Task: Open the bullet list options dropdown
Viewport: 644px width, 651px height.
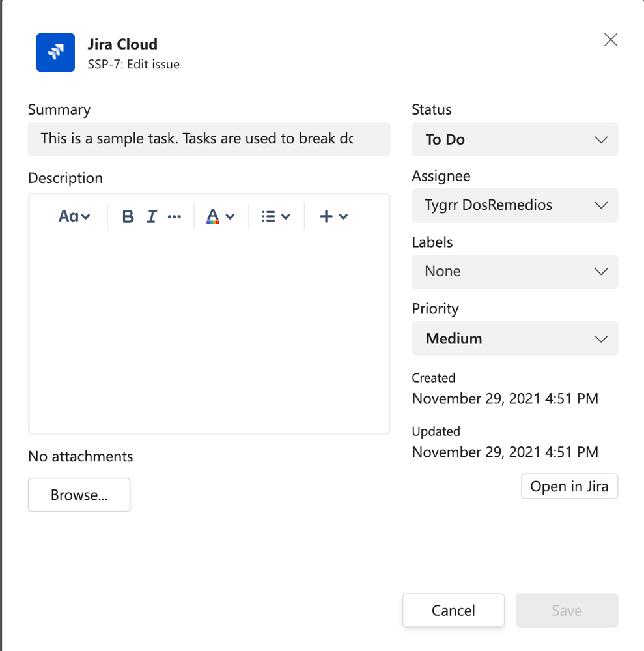Action: point(275,216)
